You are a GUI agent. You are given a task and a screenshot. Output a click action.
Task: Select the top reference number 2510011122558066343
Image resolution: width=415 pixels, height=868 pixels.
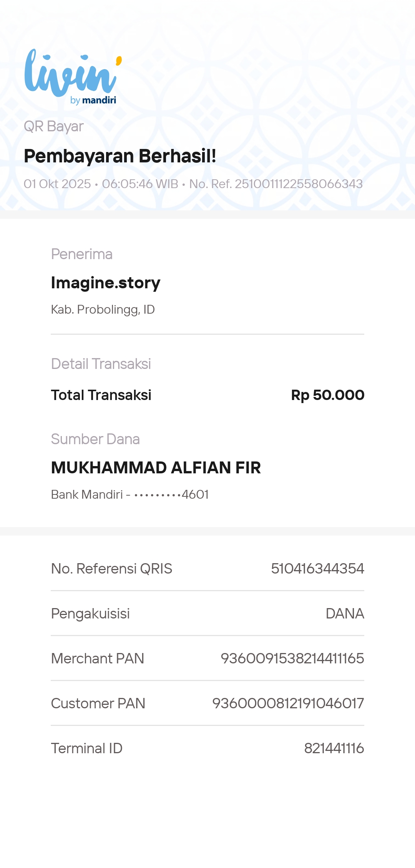click(299, 184)
